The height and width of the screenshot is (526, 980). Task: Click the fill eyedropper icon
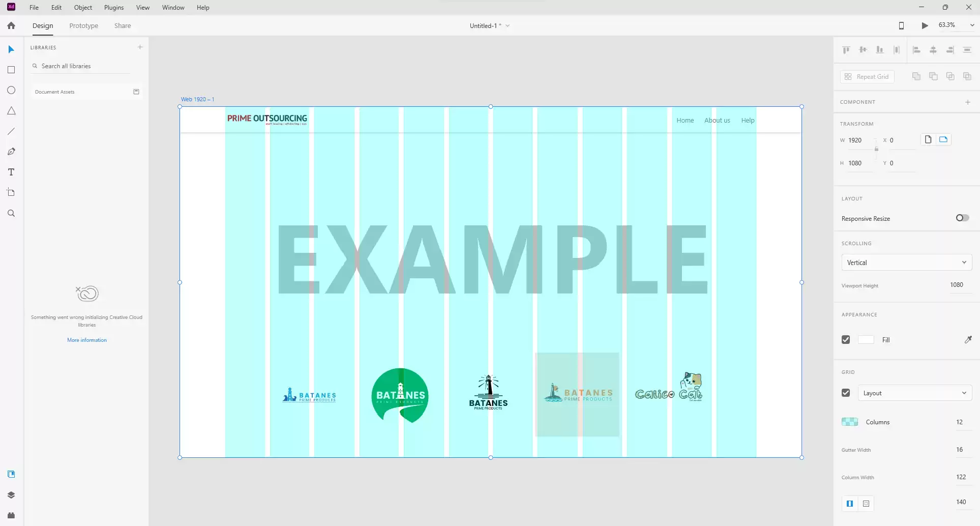point(968,340)
